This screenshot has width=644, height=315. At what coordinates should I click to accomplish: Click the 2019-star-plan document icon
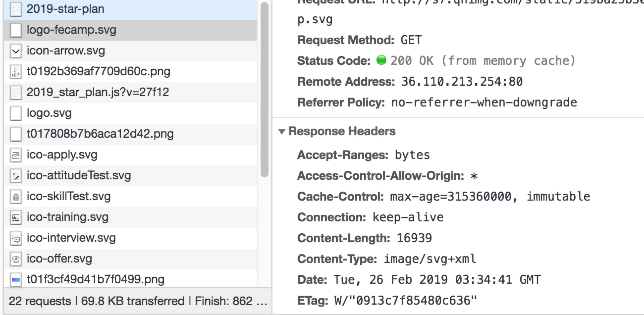pyautogui.click(x=16, y=9)
